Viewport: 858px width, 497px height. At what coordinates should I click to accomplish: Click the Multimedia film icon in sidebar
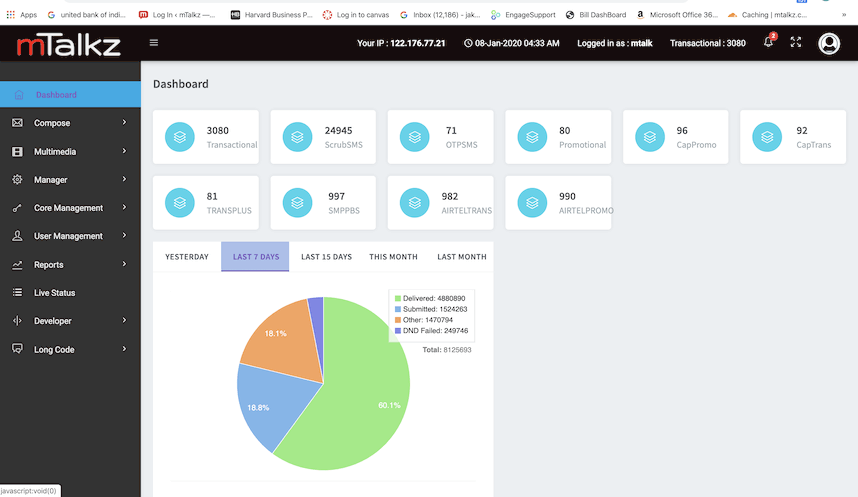tap(17, 152)
